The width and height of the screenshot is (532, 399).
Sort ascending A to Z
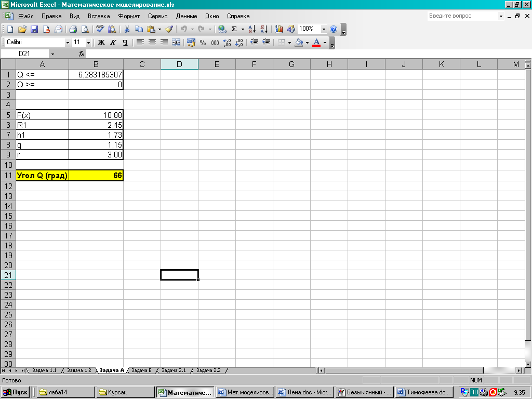pos(252,29)
